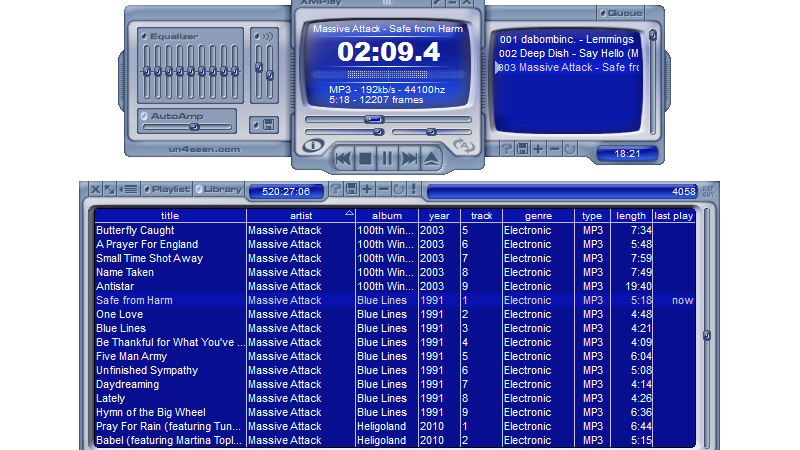Click the library list-view toggle icon
Screen dimensions: 800x450
point(128,189)
